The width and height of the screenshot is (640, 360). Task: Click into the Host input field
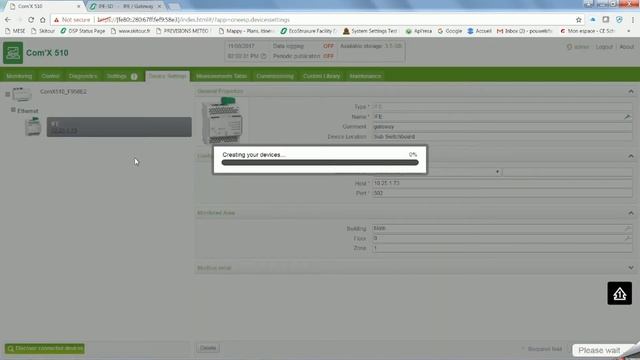click(x=502, y=183)
